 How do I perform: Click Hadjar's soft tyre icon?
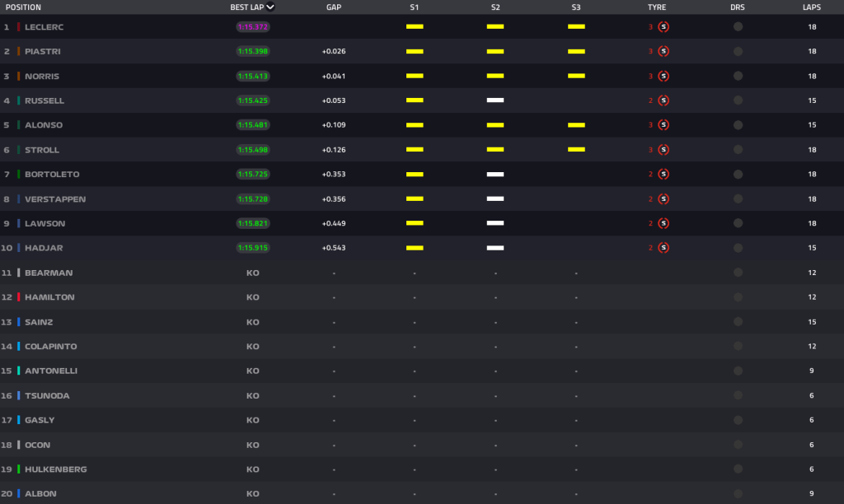(x=663, y=248)
